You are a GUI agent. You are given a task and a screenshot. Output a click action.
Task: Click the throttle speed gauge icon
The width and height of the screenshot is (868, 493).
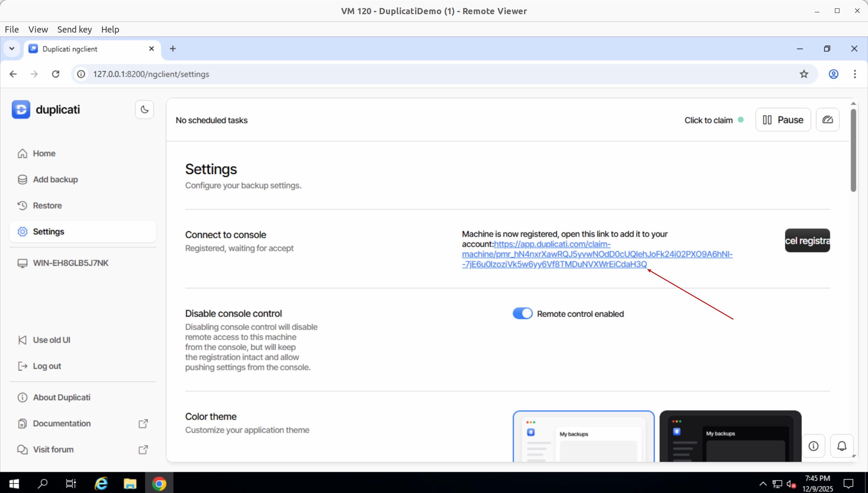[x=827, y=120]
